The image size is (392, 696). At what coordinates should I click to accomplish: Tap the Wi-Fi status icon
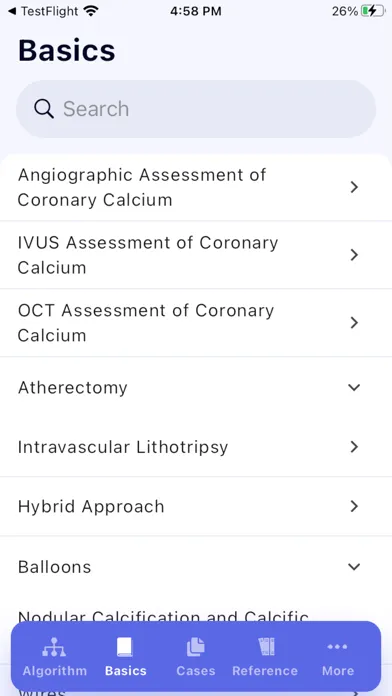91,11
